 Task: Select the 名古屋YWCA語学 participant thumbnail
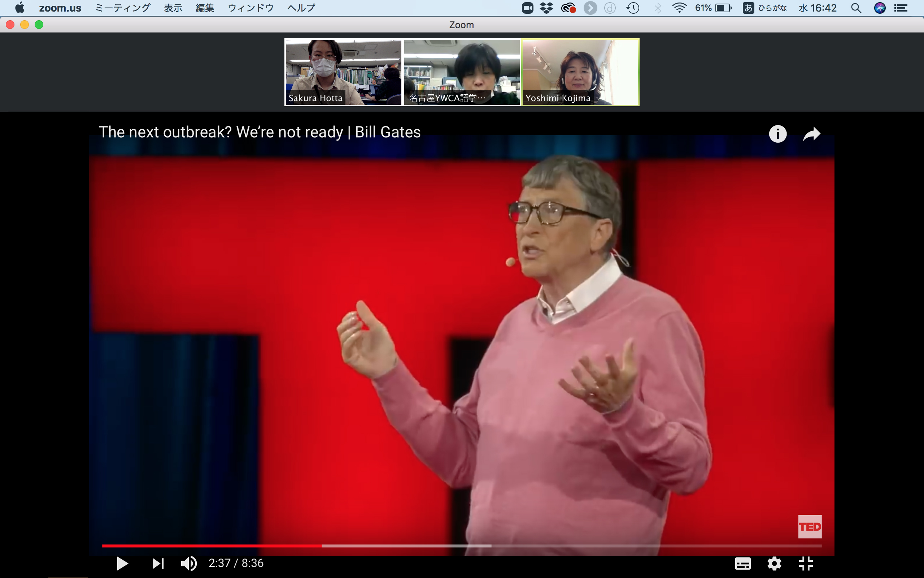(462, 72)
